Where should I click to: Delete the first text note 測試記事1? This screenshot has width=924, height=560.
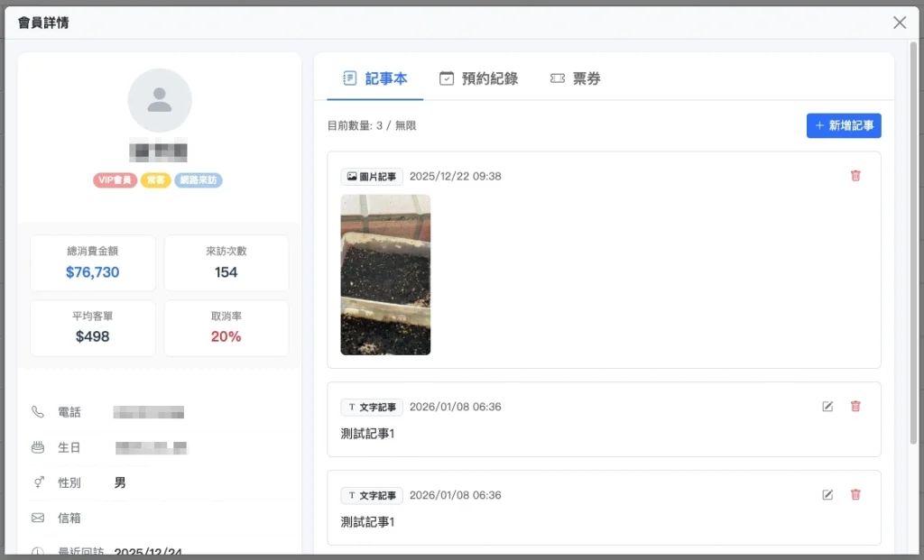[x=855, y=407]
